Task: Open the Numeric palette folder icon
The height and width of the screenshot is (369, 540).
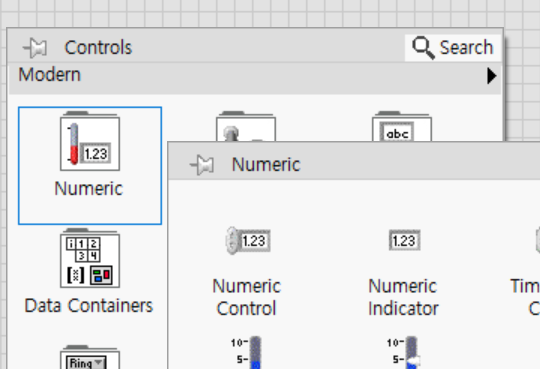Action: (x=90, y=141)
